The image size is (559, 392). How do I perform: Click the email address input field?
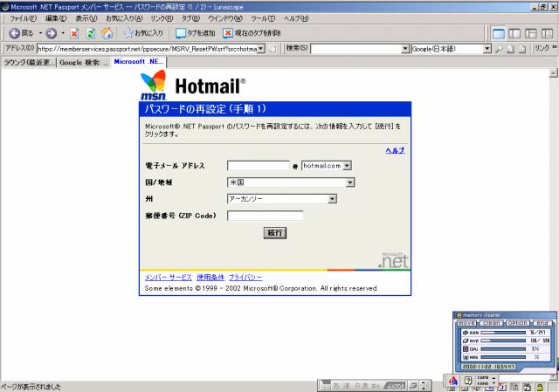[x=258, y=165]
